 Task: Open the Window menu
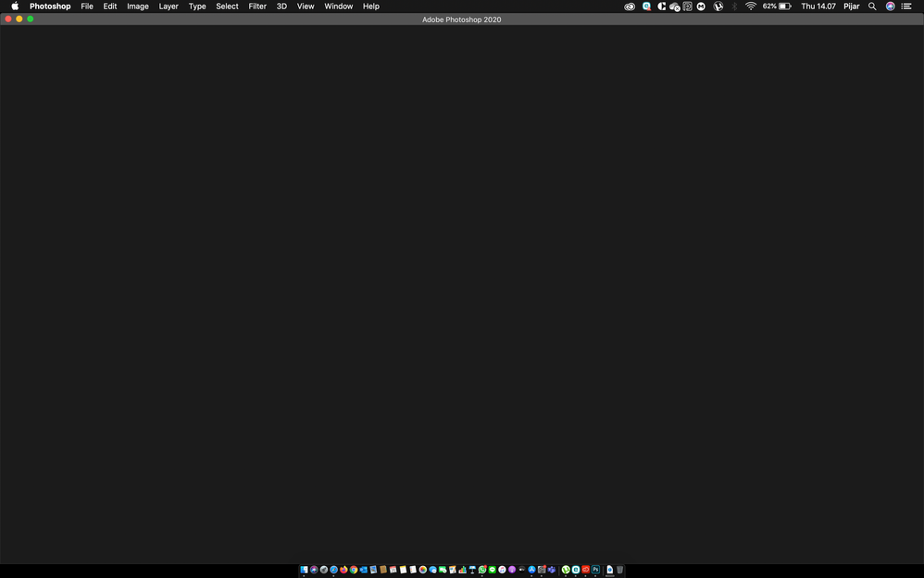point(338,6)
